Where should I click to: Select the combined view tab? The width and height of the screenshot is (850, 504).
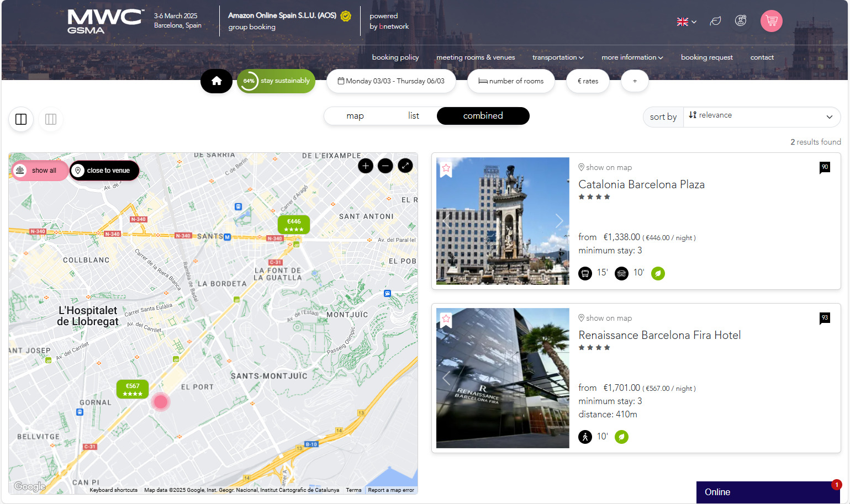click(483, 116)
